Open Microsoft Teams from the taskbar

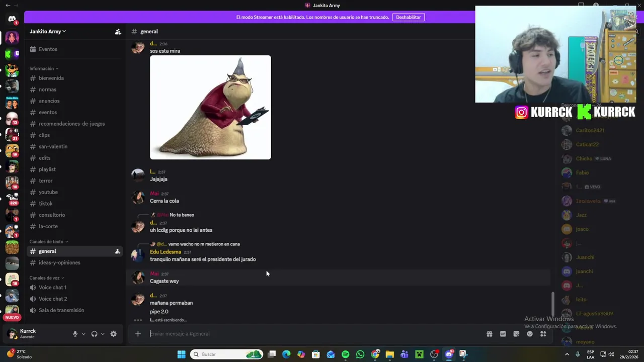(405, 354)
